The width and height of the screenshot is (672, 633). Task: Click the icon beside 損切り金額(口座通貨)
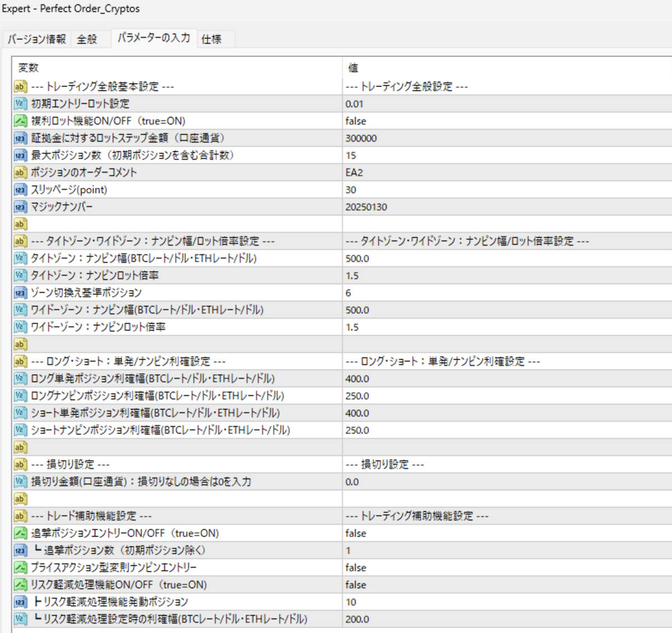pyautogui.click(x=20, y=481)
